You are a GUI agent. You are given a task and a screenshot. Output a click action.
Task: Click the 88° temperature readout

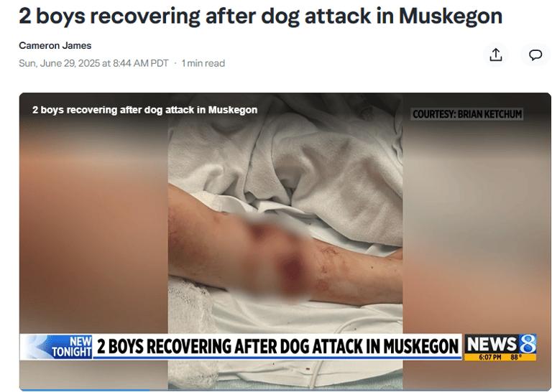[x=516, y=358]
